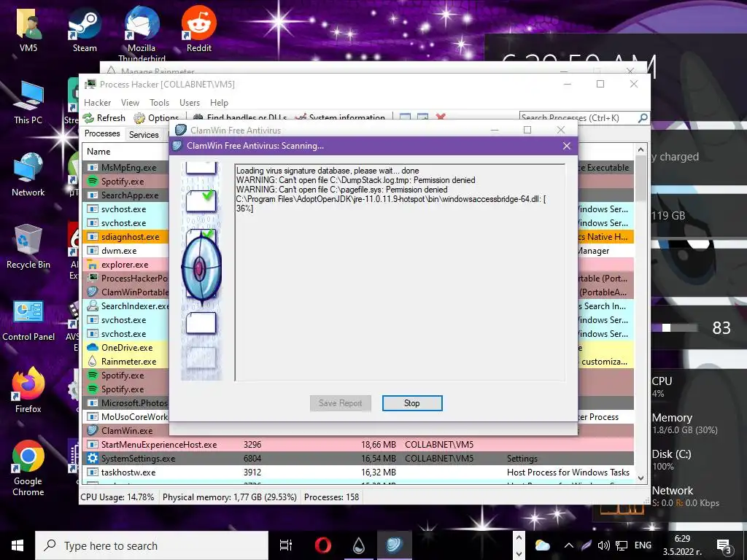Open the VM5 user folder on the desktop
This screenshot has width=747, height=560.
[x=28, y=29]
